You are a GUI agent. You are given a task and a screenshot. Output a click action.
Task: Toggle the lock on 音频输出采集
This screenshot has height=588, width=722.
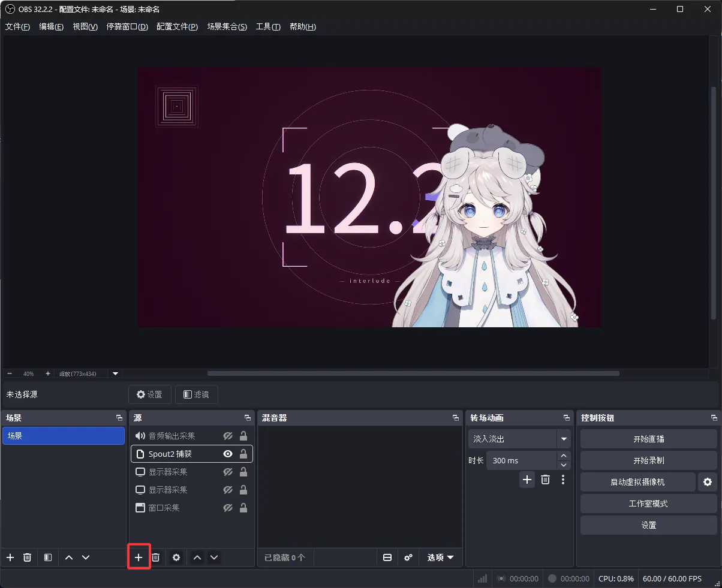243,436
